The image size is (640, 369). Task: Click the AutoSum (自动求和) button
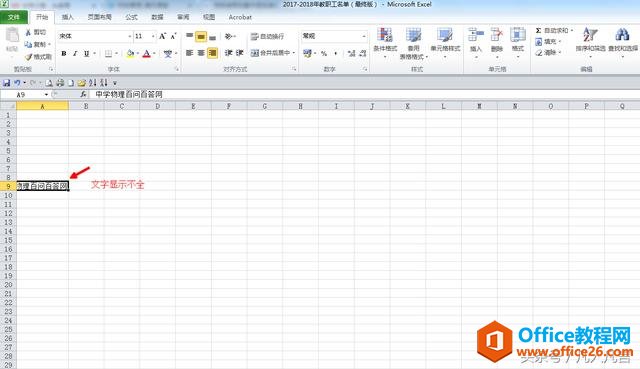(x=553, y=31)
